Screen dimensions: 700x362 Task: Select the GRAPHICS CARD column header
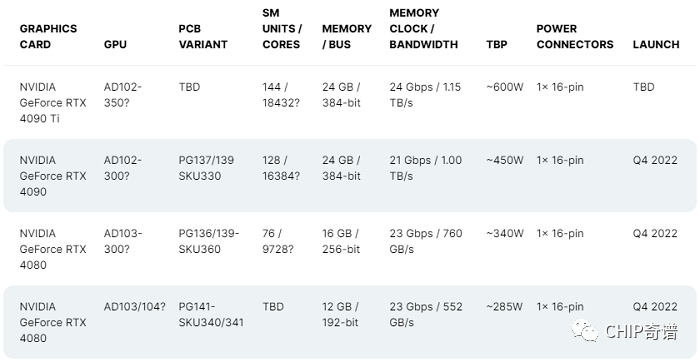[x=48, y=37]
